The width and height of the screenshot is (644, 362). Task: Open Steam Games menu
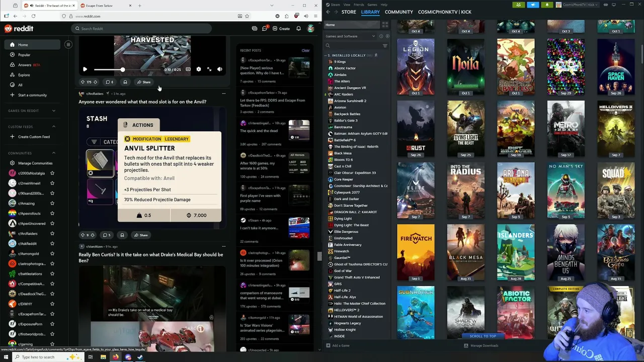pos(372,5)
